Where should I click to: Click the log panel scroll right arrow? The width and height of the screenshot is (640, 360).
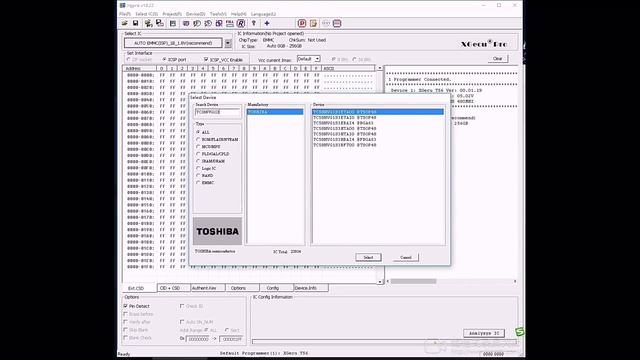(x=515, y=281)
